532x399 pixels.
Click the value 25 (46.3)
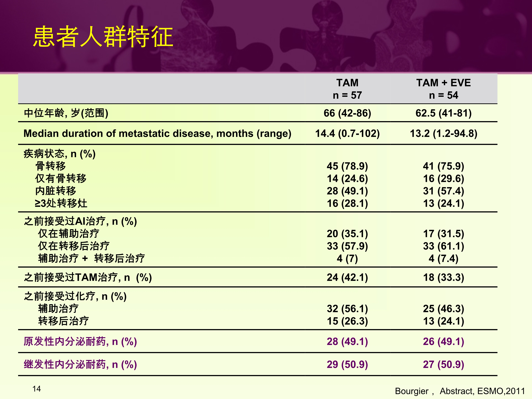click(444, 309)
